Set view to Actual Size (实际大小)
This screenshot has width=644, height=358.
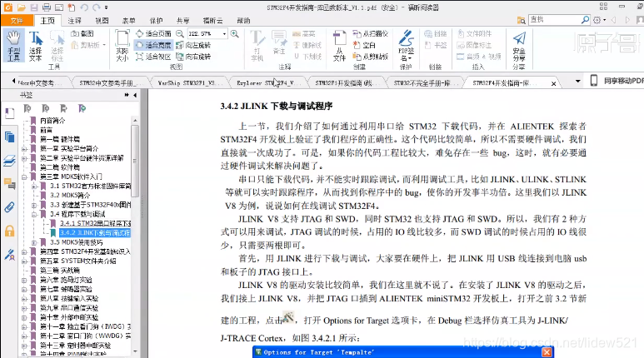tap(122, 46)
